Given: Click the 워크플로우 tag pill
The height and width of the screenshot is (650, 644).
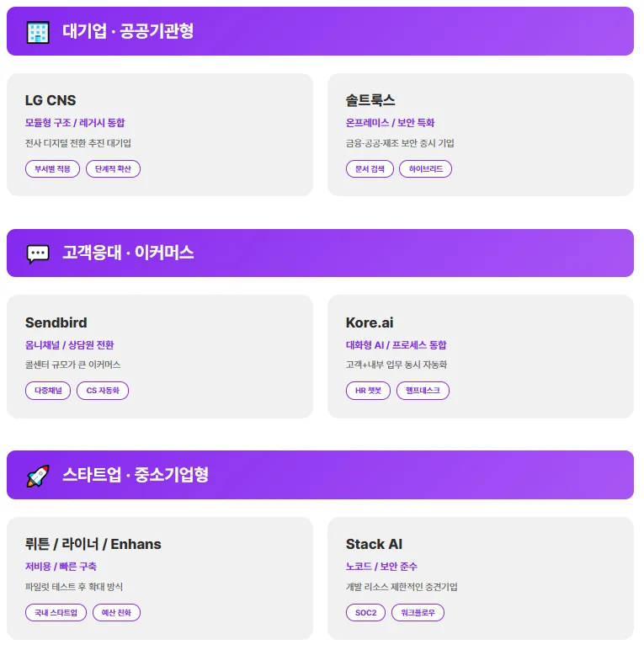Looking at the screenshot, I should pos(418,613).
